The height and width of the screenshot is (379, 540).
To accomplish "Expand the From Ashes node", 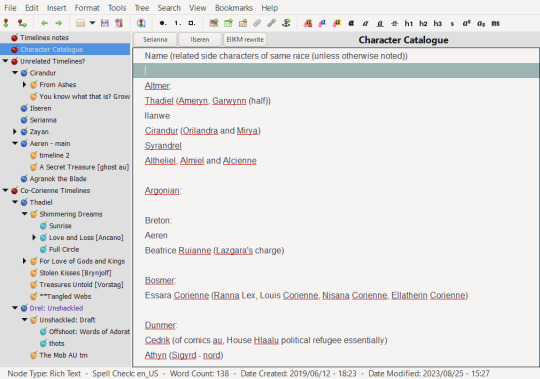I will (x=24, y=84).
